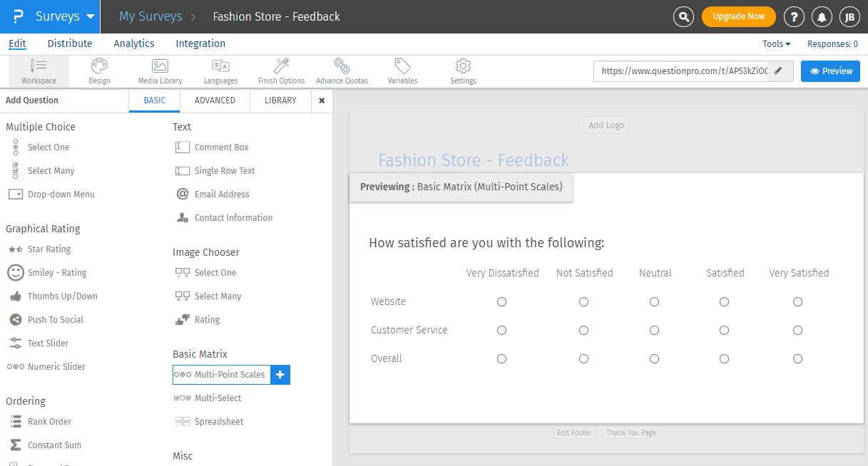Select the Star Rating question type
This screenshot has width=868, height=466.
pos(46,249)
